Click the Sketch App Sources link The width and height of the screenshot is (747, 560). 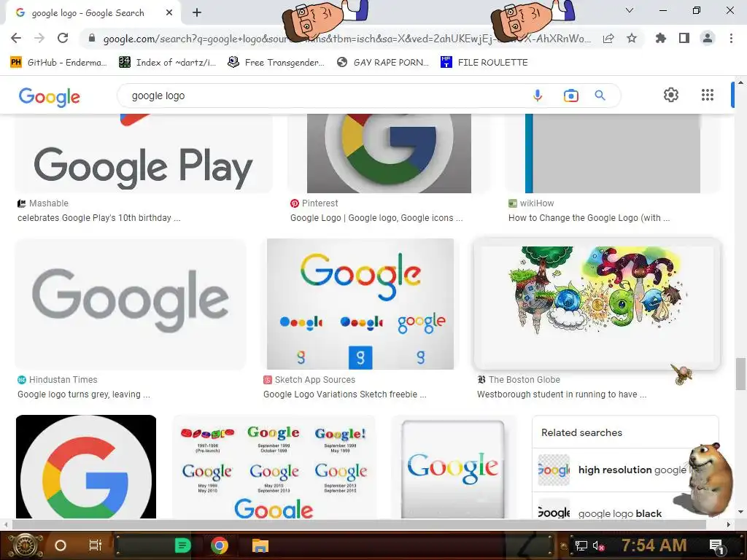[309, 379]
